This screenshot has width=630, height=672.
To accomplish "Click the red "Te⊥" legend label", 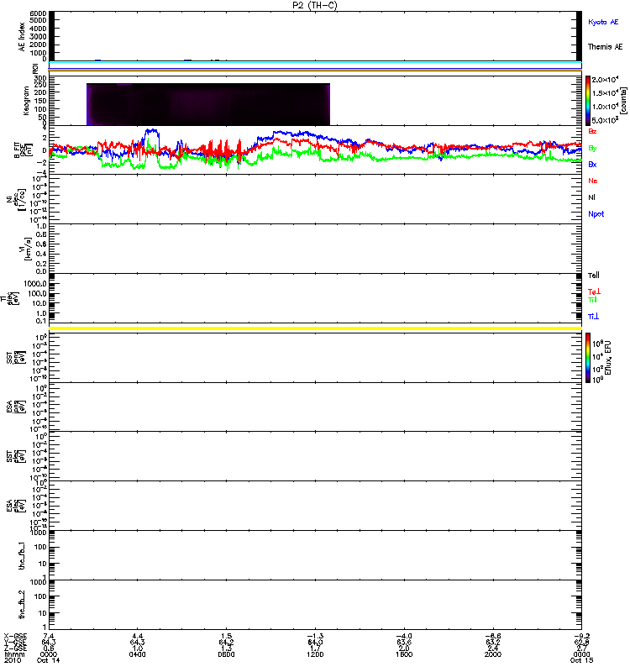I will (594, 291).
